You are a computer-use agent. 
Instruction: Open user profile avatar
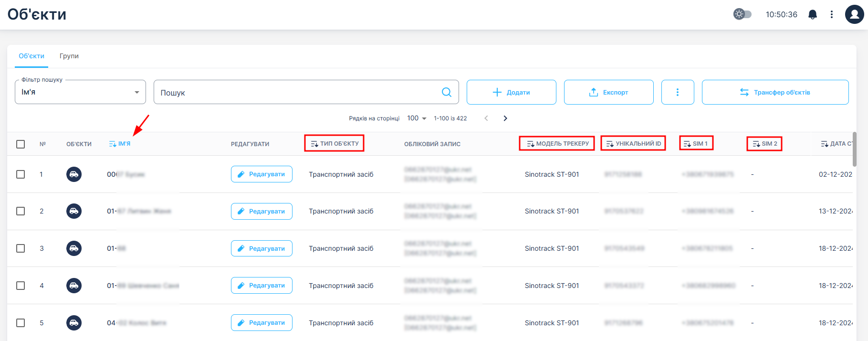coord(854,14)
